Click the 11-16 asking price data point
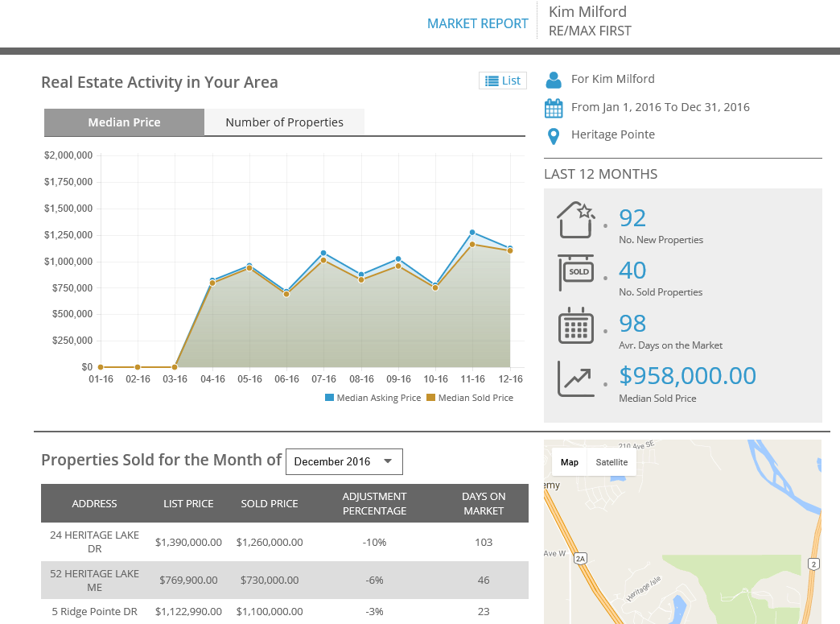The image size is (840, 624). pyautogui.click(x=472, y=232)
